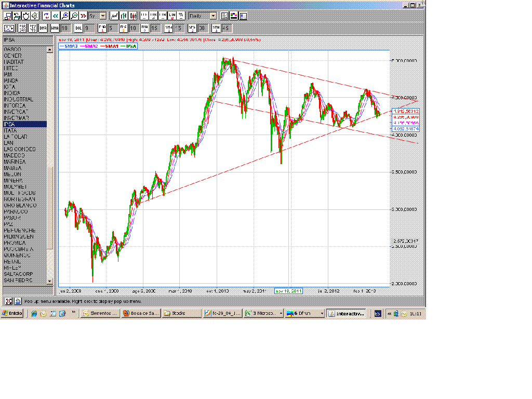532x399 pixels.
Task: Click the nov 18, 2011 date marker
Action: 288,291
